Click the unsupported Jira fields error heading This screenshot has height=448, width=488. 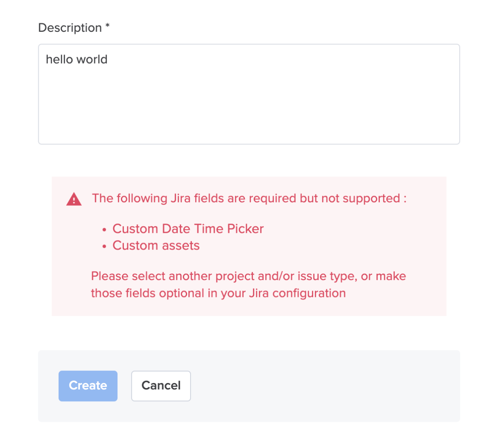click(x=249, y=198)
